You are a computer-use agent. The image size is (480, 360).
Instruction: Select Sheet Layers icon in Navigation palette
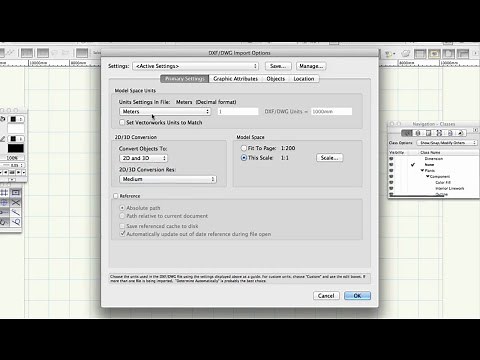point(429,133)
